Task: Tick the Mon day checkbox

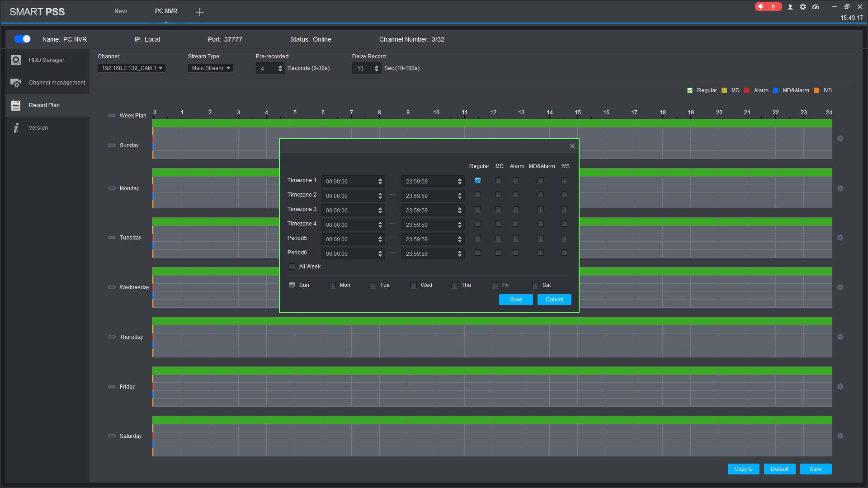Action: pos(333,285)
